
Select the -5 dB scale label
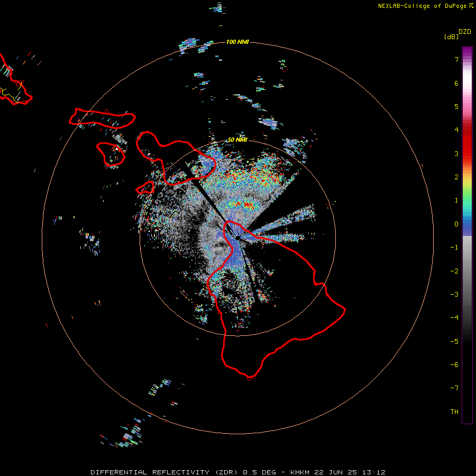pos(454,342)
